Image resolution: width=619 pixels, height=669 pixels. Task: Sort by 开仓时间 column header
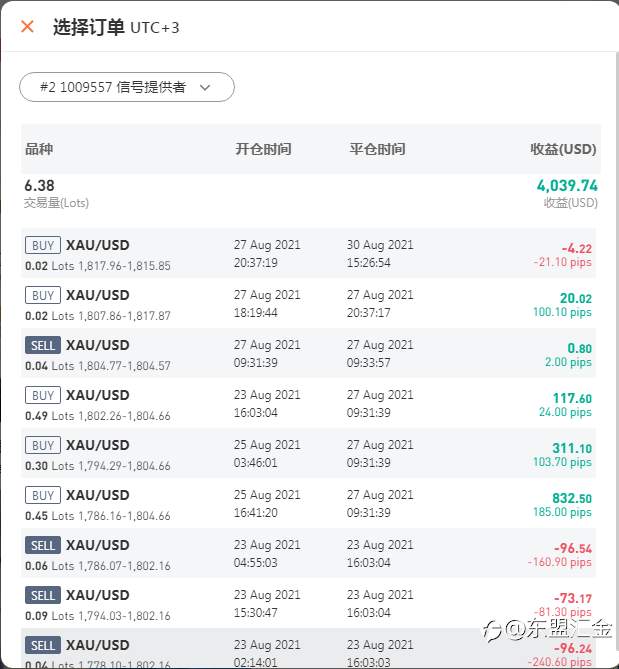coord(263,149)
